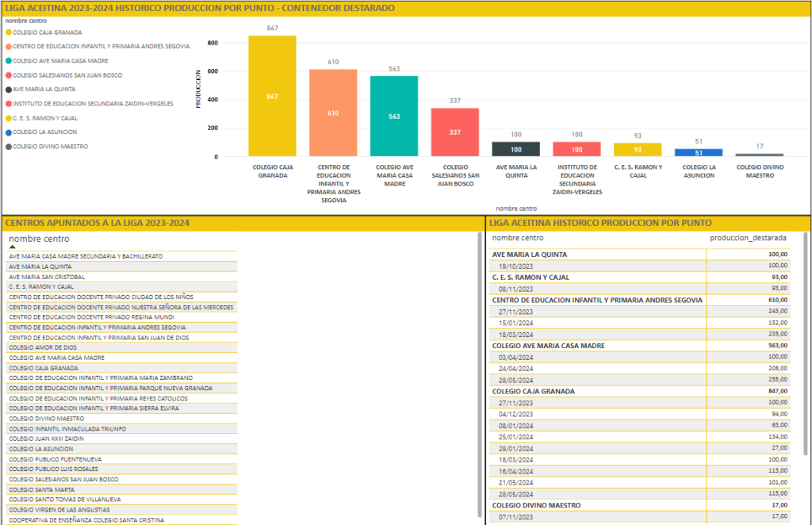Select the SAN JUAN DE DIOS centro row

tap(122, 338)
